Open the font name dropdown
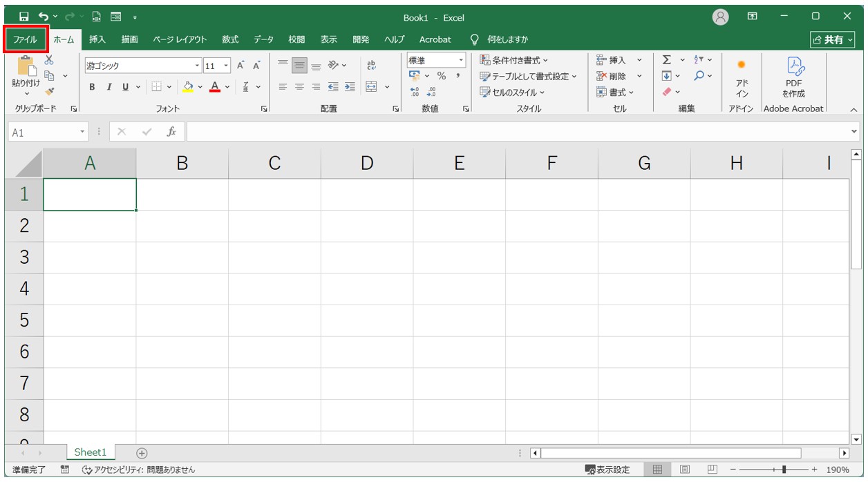 (198, 64)
